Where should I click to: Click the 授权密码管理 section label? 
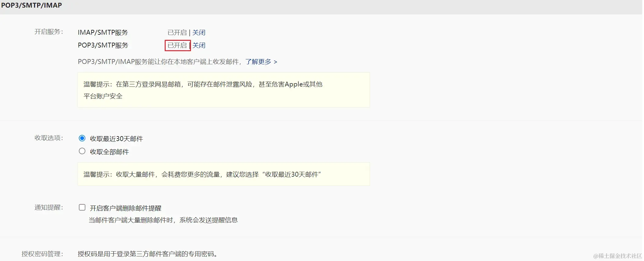(42, 254)
